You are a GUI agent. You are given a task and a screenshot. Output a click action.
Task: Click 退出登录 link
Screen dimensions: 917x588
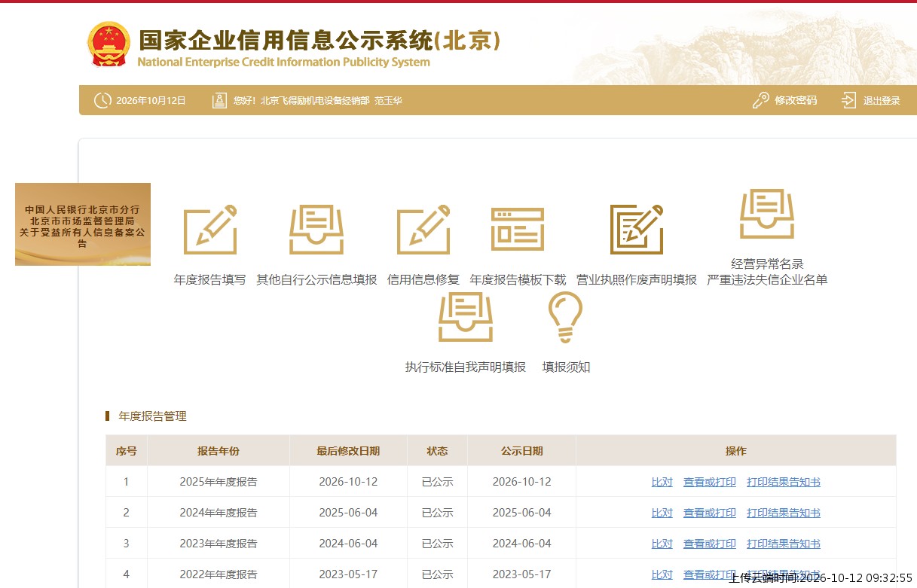pos(882,101)
